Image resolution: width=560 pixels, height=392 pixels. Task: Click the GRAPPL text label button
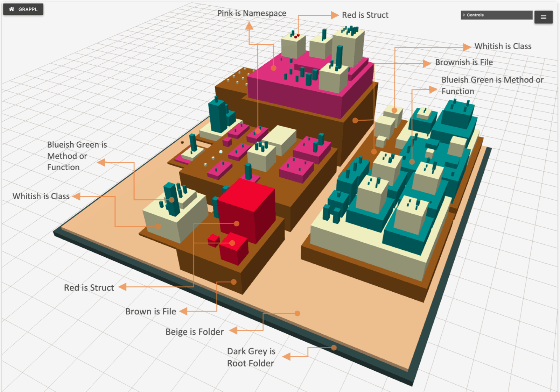pos(28,9)
